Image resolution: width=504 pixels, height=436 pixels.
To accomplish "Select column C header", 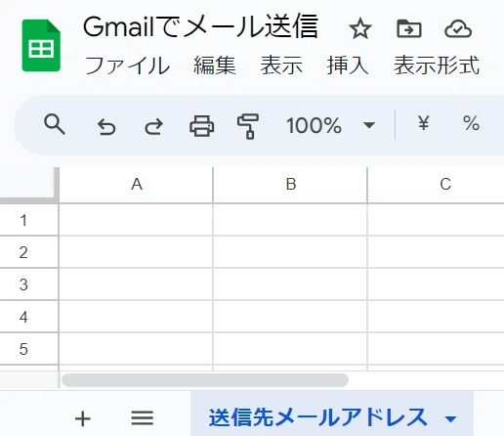I will 437,185.
